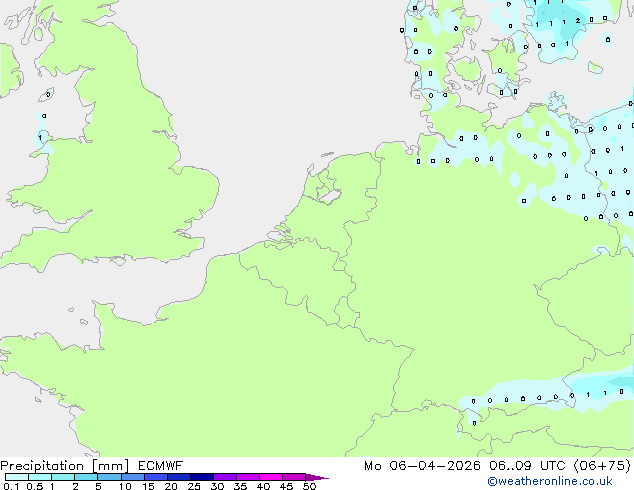Screen dimensions: 634x490
Task: Click the 25–30 mm dark blue swatch
Action: 202,477
